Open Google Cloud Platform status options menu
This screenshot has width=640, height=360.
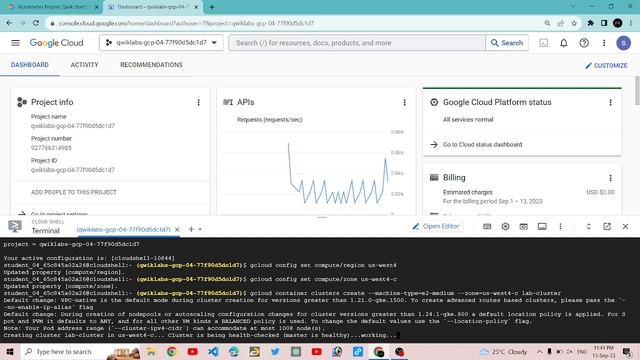610,102
